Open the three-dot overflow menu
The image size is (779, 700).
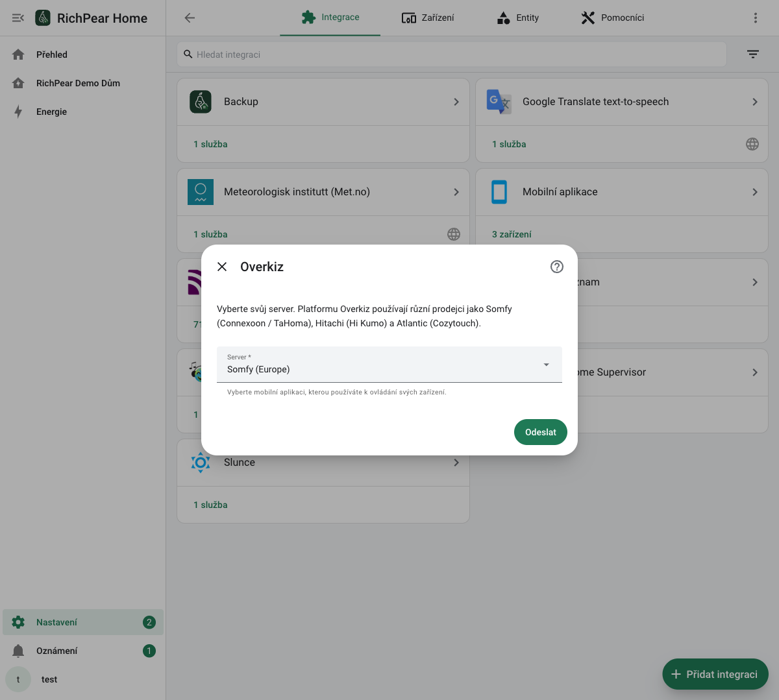pyautogui.click(x=755, y=18)
